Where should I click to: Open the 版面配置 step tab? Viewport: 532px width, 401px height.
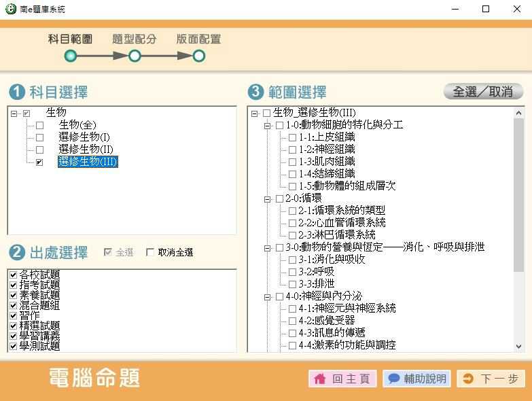(x=199, y=39)
